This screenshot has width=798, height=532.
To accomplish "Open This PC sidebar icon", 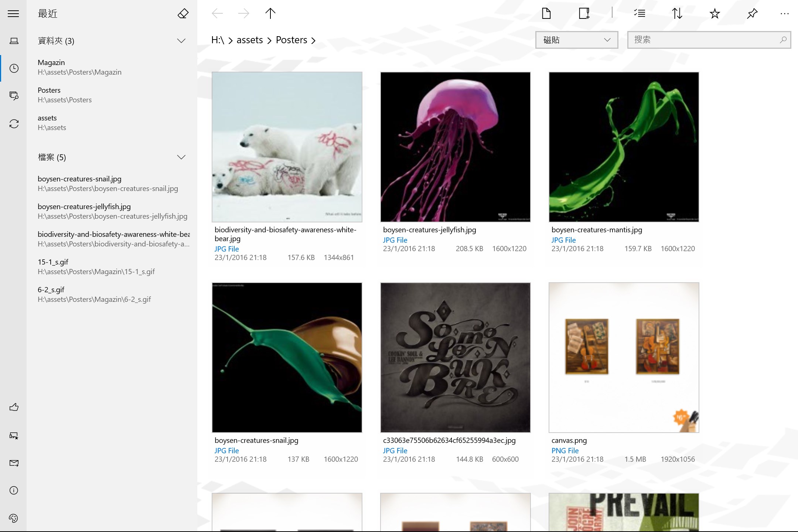I will point(14,41).
